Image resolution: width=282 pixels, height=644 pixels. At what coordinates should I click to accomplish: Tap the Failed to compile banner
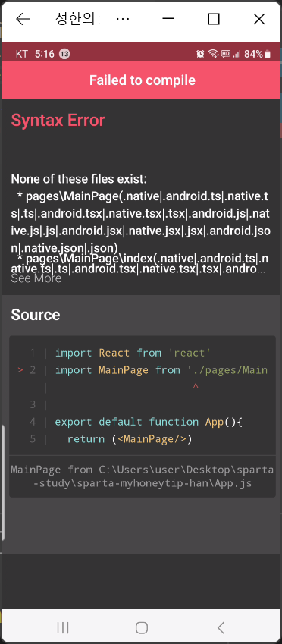point(141,80)
